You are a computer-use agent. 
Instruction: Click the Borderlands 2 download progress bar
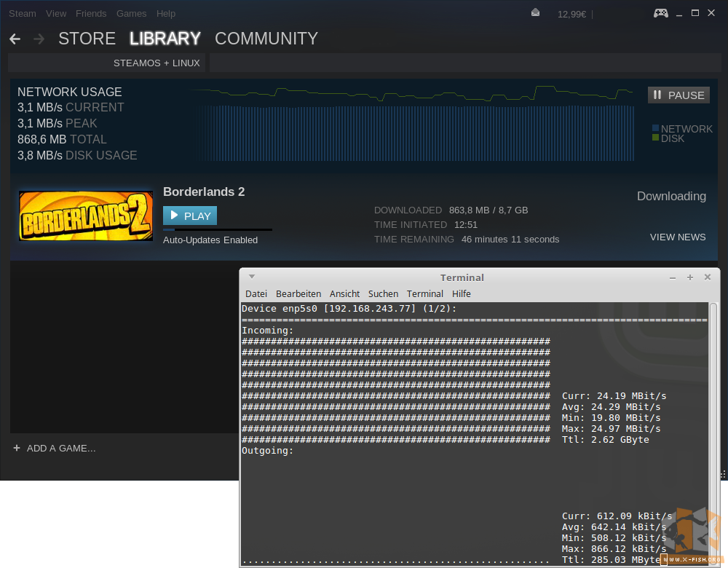[x=217, y=229]
